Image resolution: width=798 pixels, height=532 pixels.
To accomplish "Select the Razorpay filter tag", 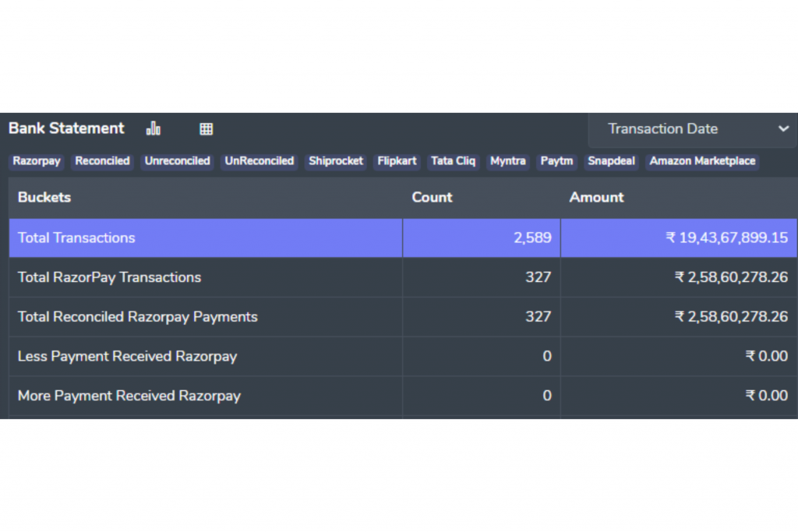I will pos(37,161).
